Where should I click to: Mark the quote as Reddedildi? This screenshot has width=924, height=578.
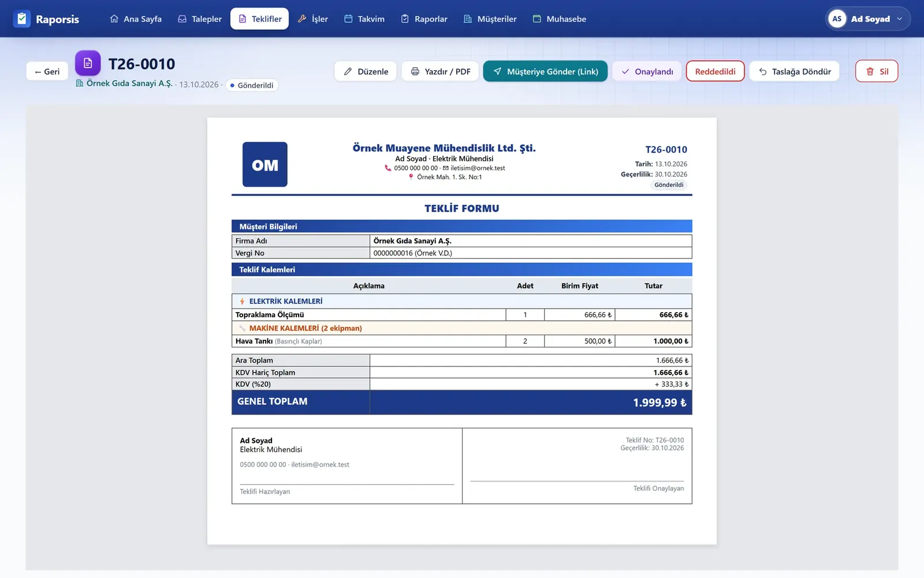[716, 71]
